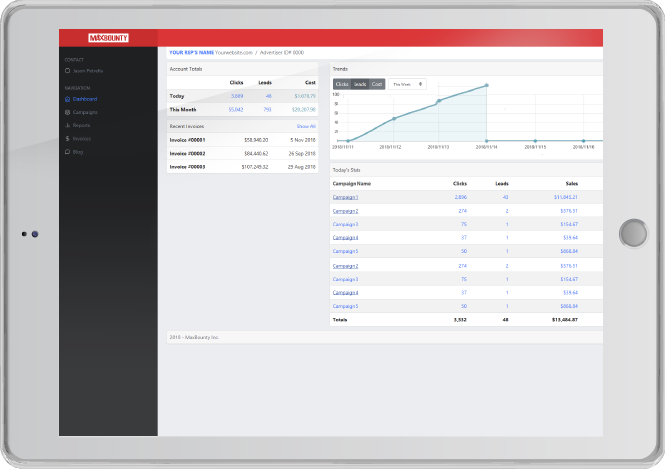Click the dollar sign Invoices icon

pos(66,138)
